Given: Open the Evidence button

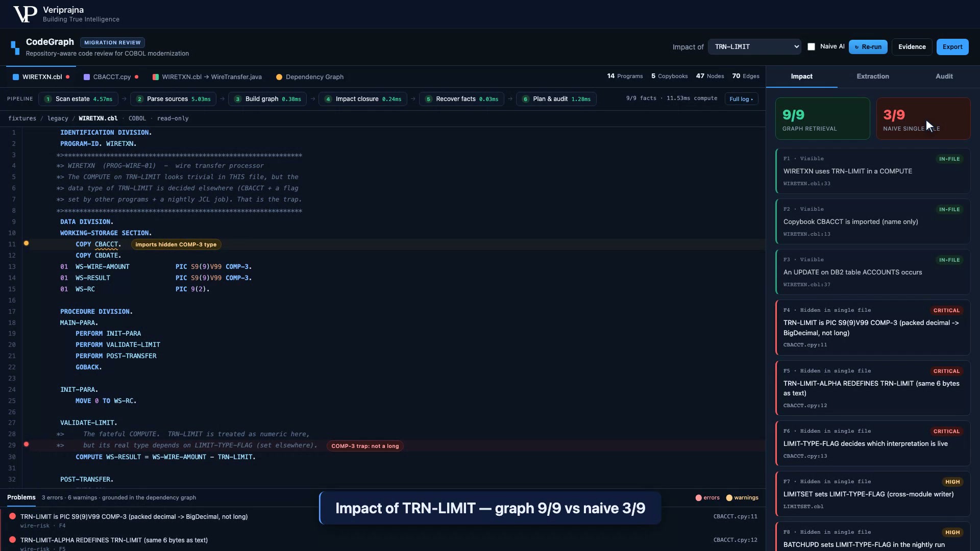Looking at the screenshot, I should tap(912, 47).
